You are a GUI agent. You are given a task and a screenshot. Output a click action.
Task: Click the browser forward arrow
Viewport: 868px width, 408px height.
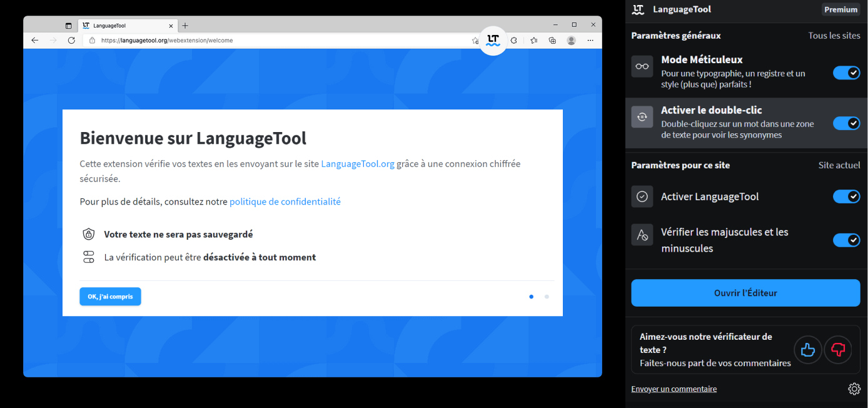coord(53,40)
